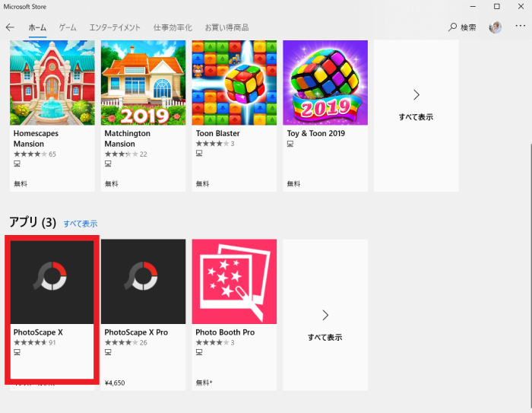532x413 pixels.
Task: Open the user profile avatar
Action: (x=495, y=27)
